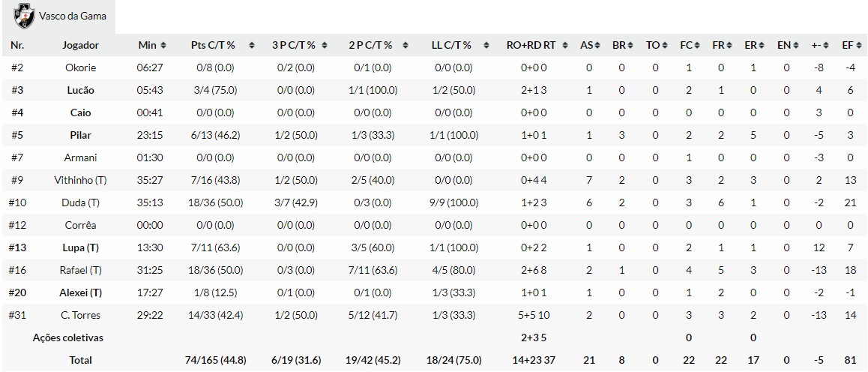Sort by TO column sort arrows
The image size is (868, 372).
pyautogui.click(x=663, y=46)
